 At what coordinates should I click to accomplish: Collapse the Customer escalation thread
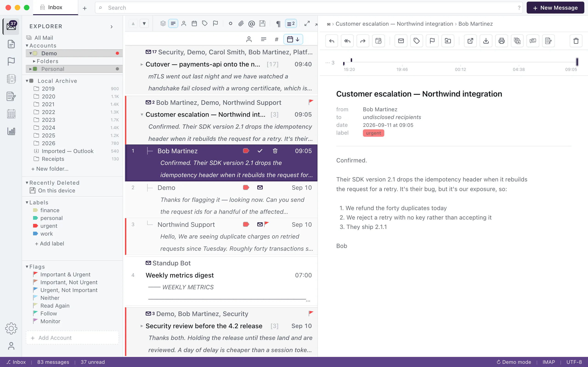pos(142,114)
